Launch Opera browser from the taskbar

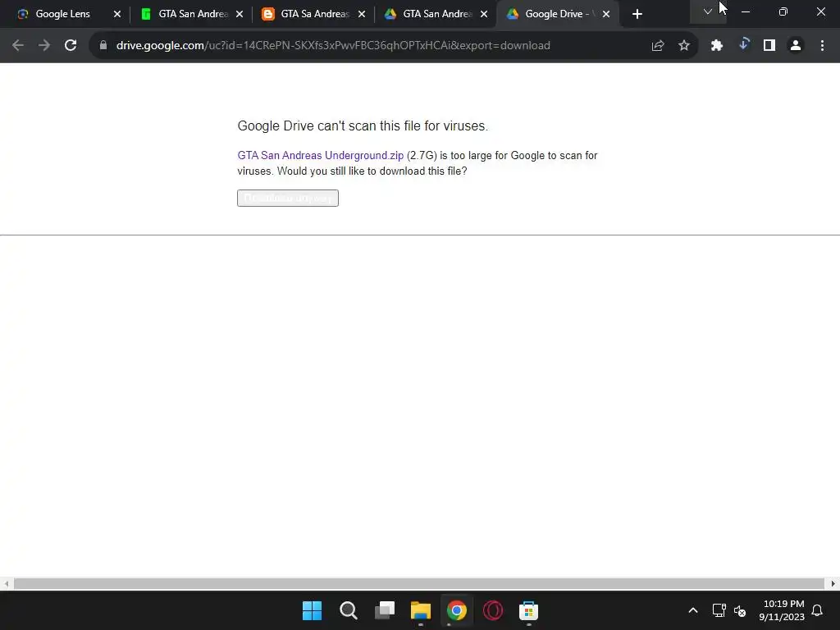click(x=493, y=610)
